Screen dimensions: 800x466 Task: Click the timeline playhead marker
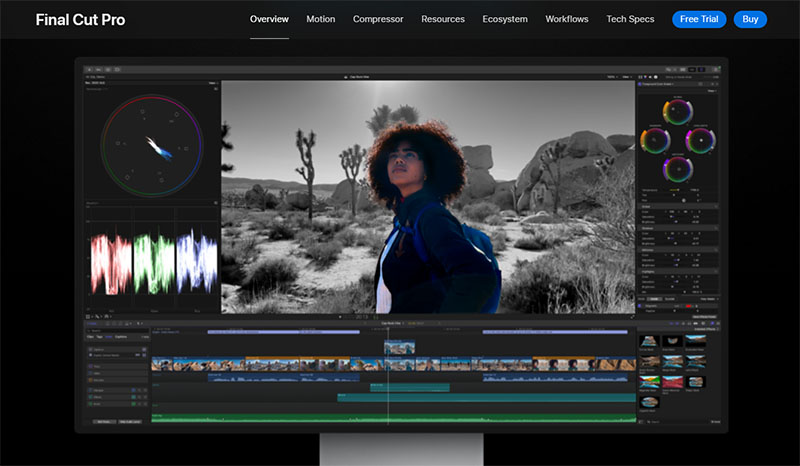(x=388, y=330)
